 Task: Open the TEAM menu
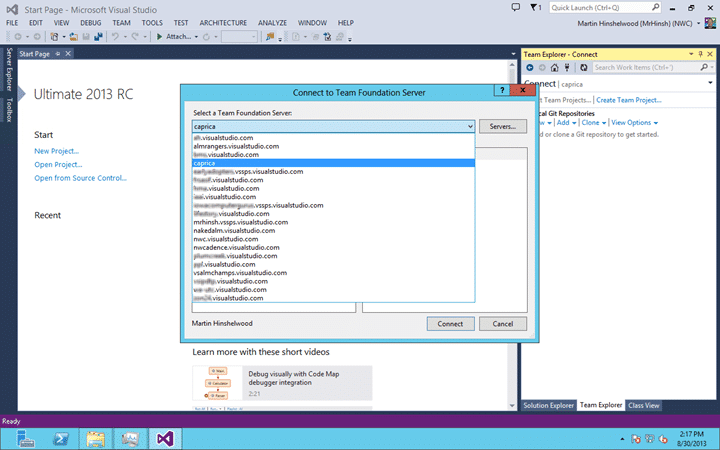(x=121, y=22)
